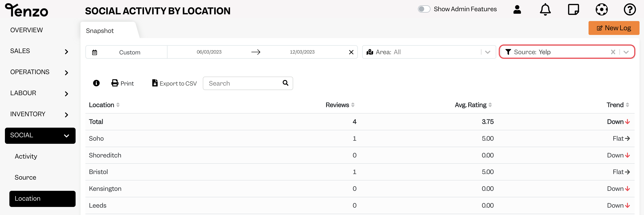Open the help question mark icon
Image resolution: width=644 pixels, height=215 pixels.
point(630,9)
